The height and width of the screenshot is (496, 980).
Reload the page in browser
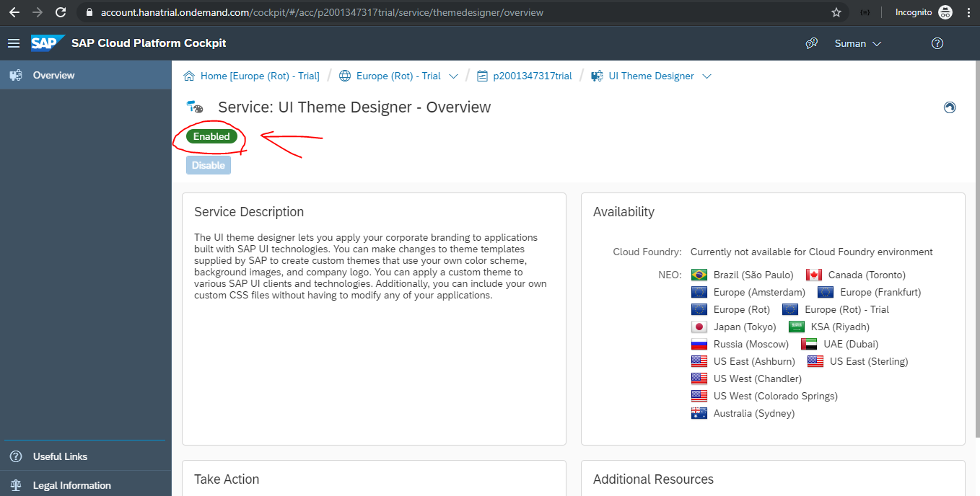point(61,12)
